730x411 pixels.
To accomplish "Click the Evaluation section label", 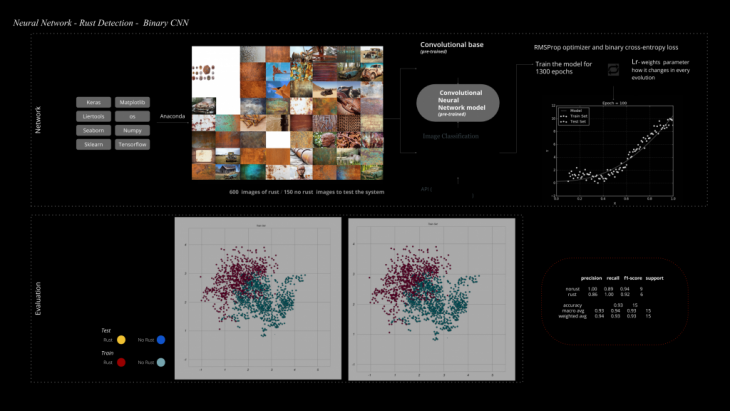I will coord(38,298).
